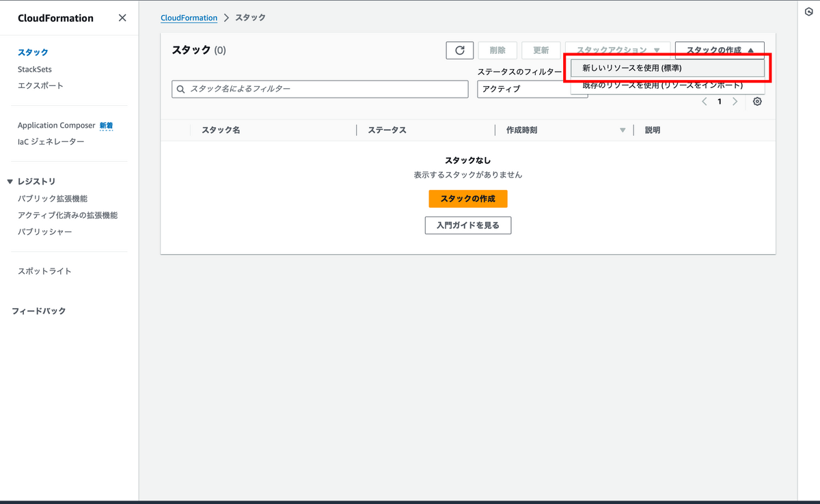Image resolution: width=820 pixels, height=504 pixels.
Task: Click the 更新 button
Action: point(541,51)
